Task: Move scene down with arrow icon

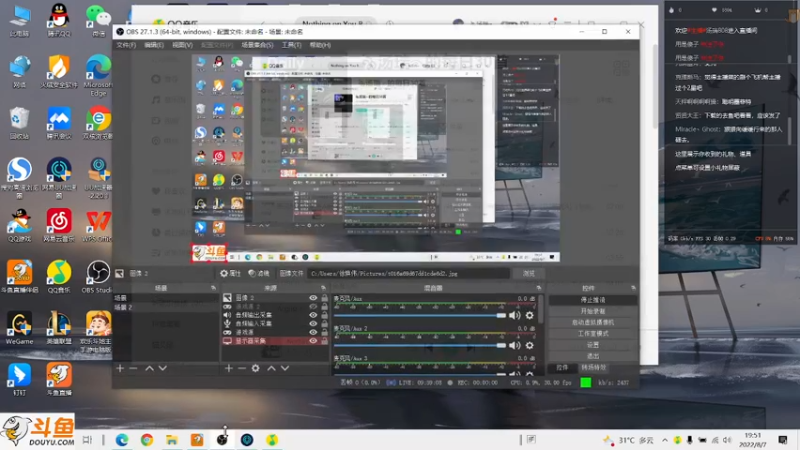Action: click(x=163, y=368)
